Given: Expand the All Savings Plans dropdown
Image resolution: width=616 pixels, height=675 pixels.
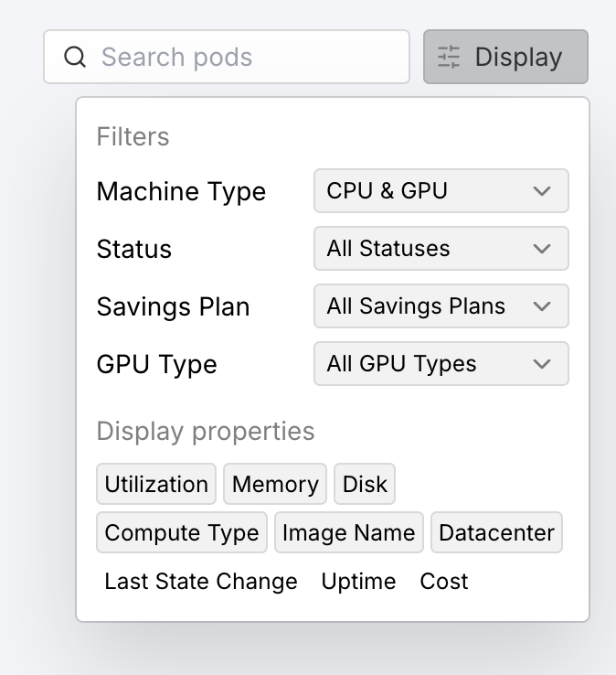Looking at the screenshot, I should coord(441,306).
